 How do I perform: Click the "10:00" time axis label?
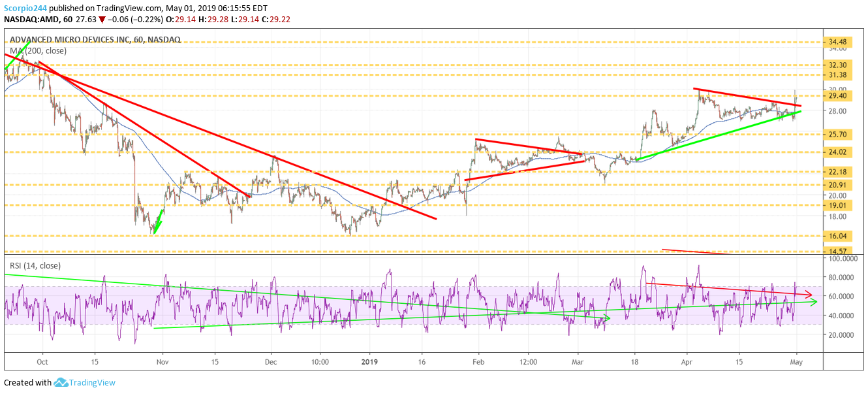(x=320, y=361)
